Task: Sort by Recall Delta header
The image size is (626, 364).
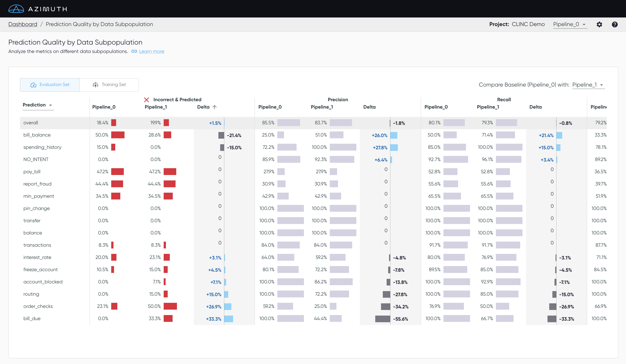Action: (535, 107)
